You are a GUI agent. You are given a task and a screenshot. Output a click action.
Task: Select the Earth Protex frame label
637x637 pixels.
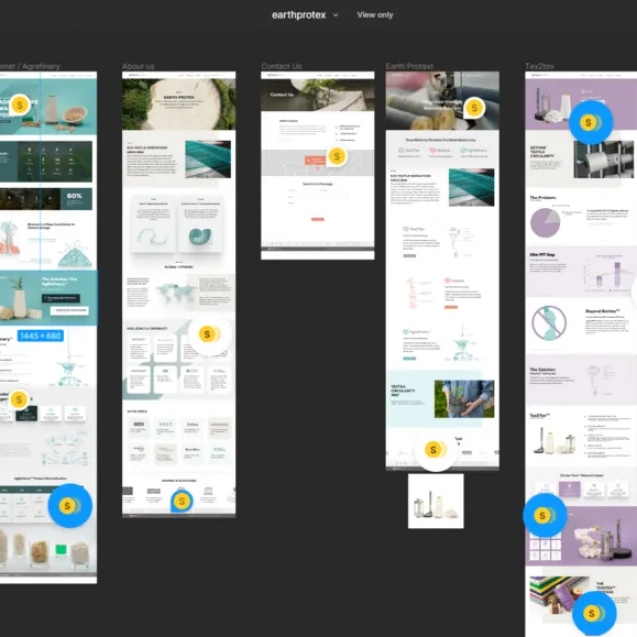[409, 66]
